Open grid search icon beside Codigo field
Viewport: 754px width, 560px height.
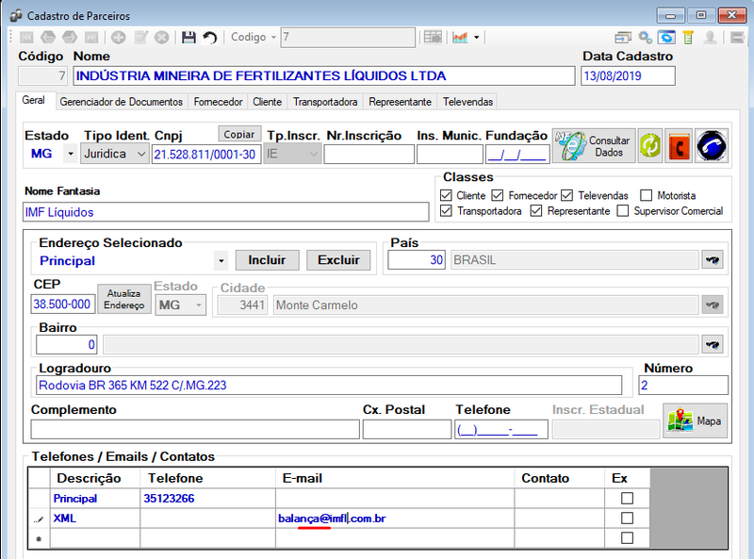(433, 37)
